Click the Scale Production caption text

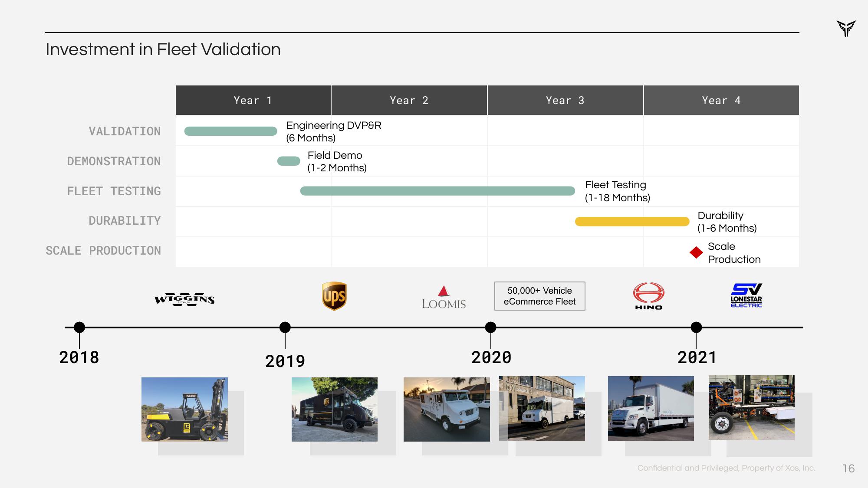pos(734,253)
